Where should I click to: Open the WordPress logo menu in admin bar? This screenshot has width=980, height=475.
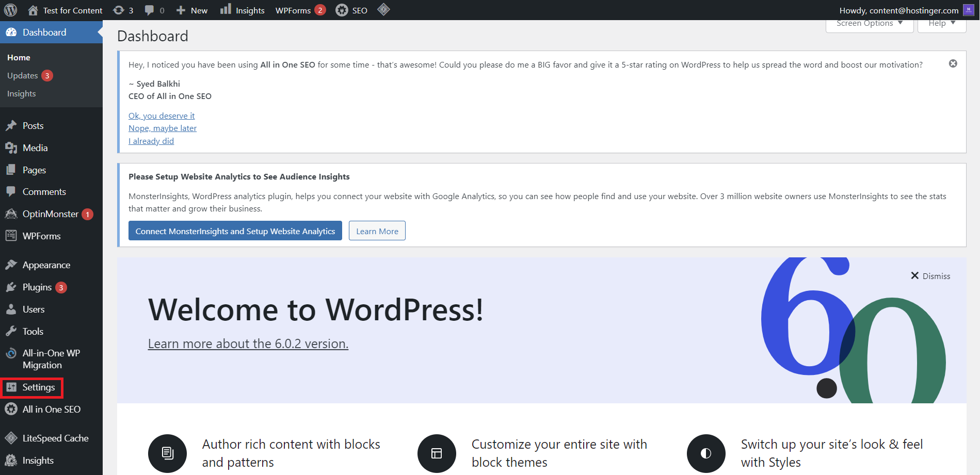click(10, 10)
